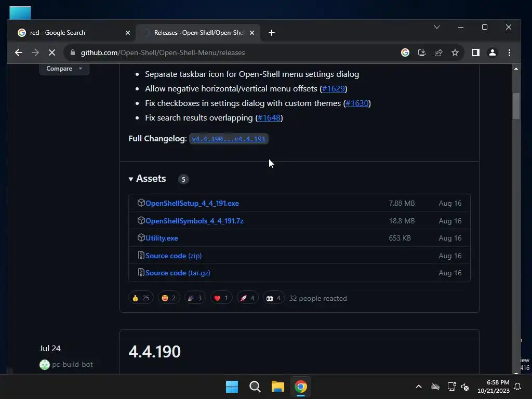Image resolution: width=532 pixels, height=399 pixels.
Task: Bookmark this page with the star
Action: [x=455, y=52]
